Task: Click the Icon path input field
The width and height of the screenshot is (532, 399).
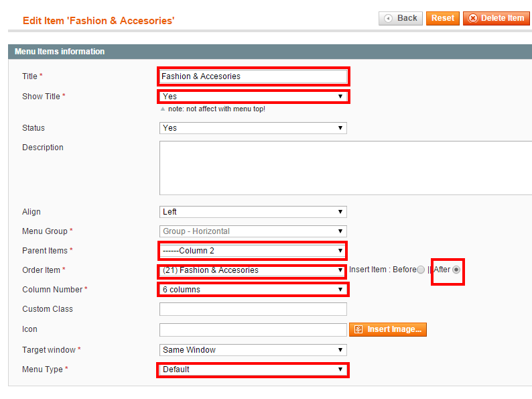Action: pyautogui.click(x=253, y=330)
